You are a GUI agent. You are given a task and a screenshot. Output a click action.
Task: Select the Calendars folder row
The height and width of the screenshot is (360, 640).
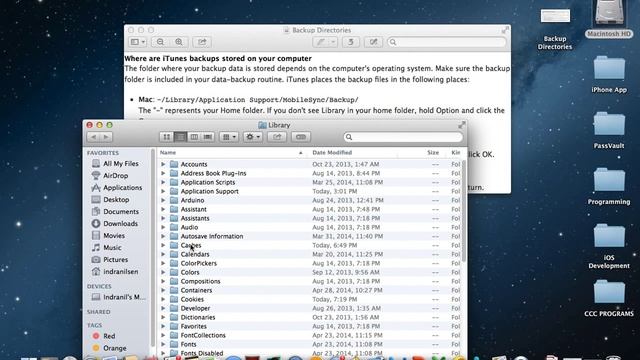coord(310,254)
